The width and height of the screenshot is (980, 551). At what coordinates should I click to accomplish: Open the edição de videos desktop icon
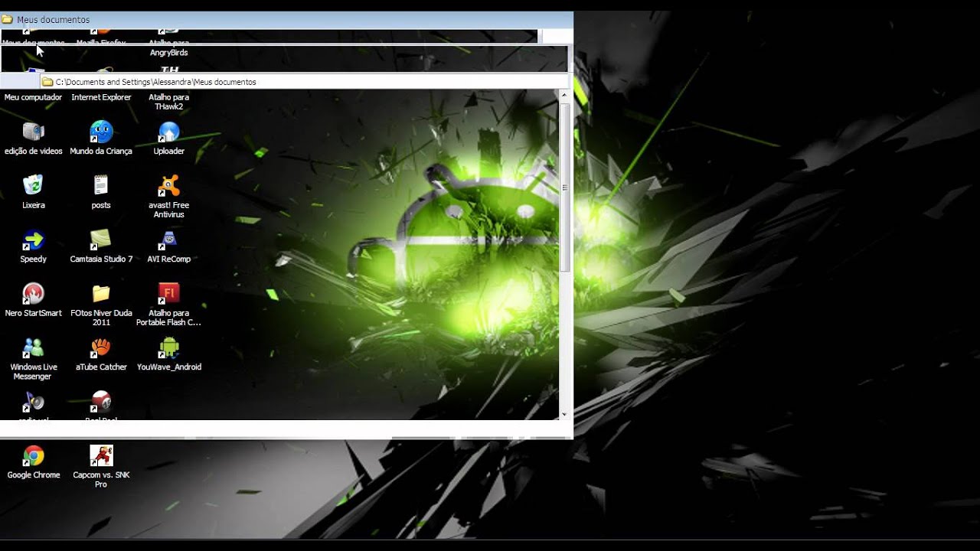[33, 132]
